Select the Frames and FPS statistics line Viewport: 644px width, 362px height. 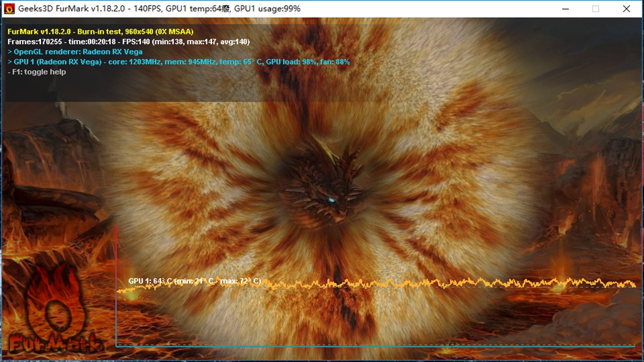click(128, 41)
